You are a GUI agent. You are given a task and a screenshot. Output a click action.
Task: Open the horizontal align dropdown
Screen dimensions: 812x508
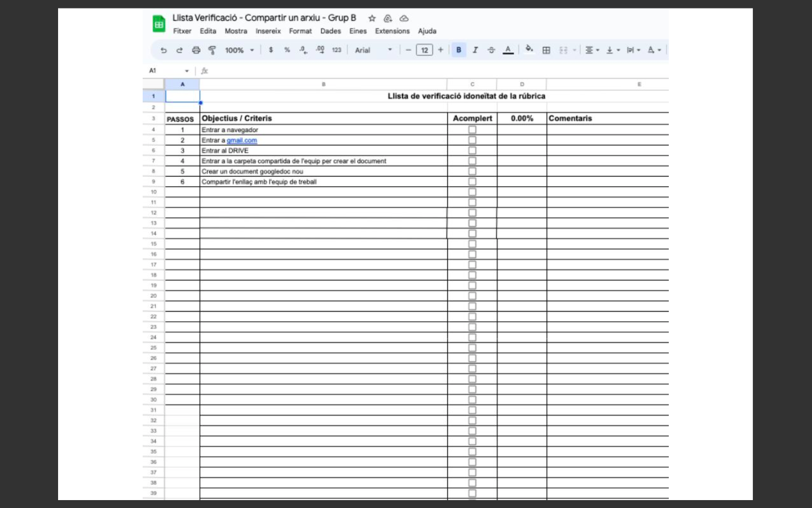click(590, 50)
